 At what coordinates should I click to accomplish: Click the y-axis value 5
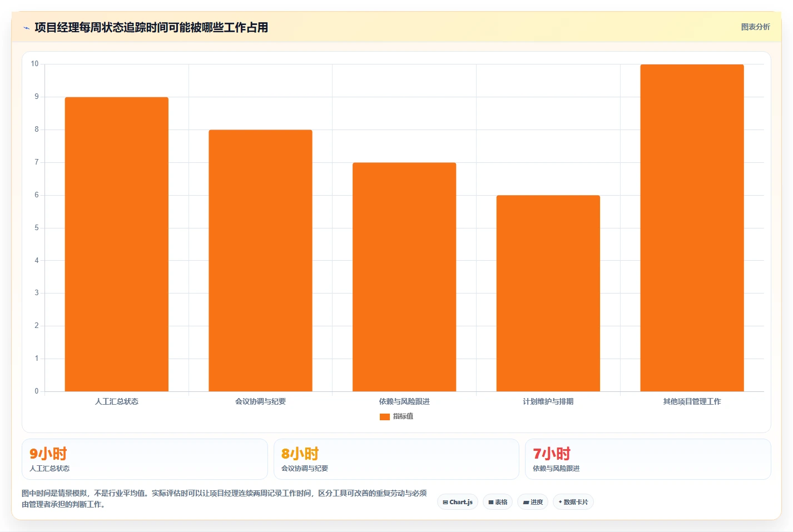pos(37,228)
